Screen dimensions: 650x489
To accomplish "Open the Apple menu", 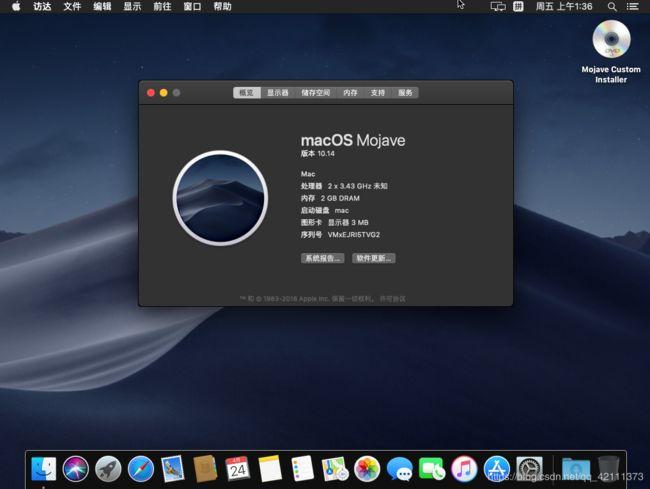I will [x=16, y=6].
